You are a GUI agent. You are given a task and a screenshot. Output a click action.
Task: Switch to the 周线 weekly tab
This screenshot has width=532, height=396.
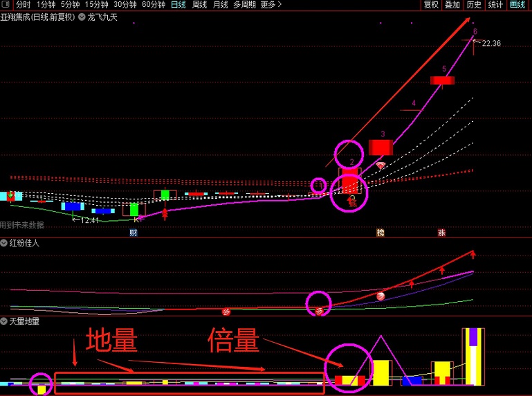pyautogui.click(x=199, y=5)
